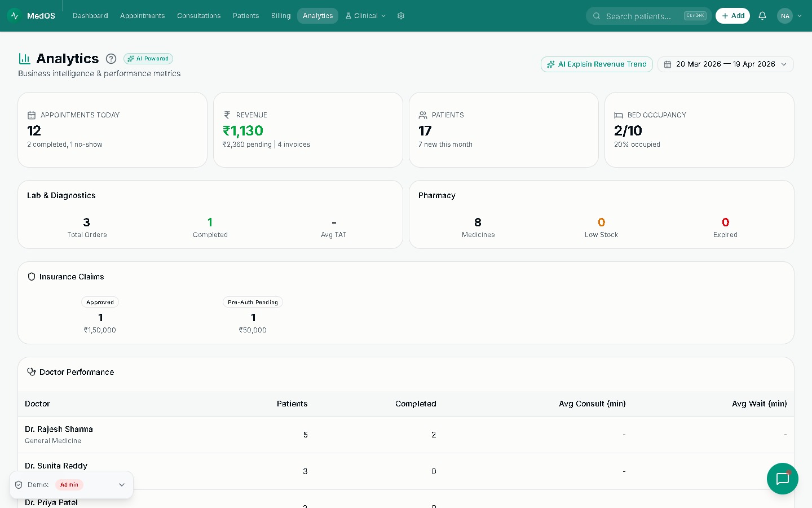
Task: Click the MedOS brand name
Action: pos(41,16)
